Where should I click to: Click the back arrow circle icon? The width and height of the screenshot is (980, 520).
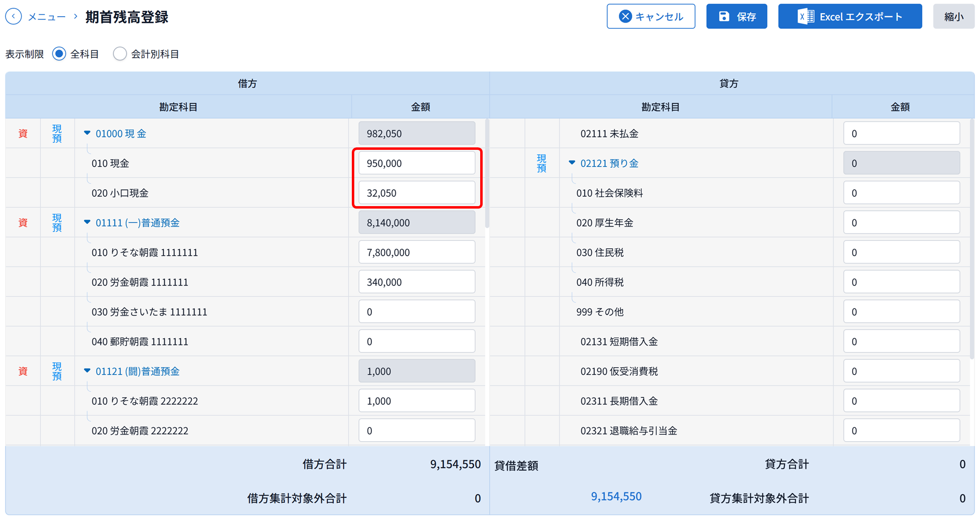coord(14,16)
